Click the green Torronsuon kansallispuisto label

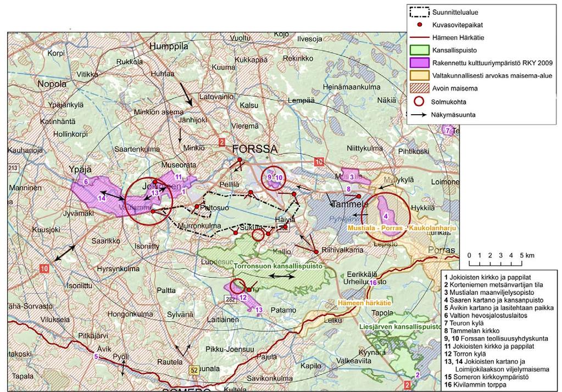tap(278, 266)
